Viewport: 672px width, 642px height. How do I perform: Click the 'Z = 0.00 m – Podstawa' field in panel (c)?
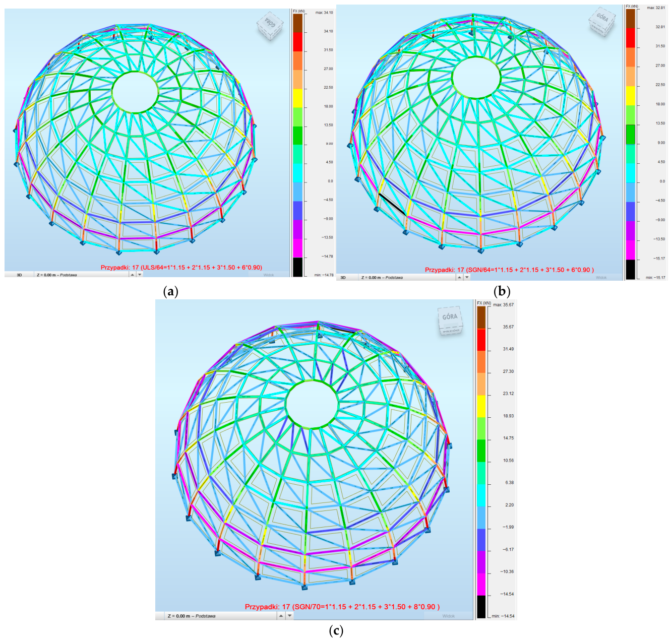(222, 616)
